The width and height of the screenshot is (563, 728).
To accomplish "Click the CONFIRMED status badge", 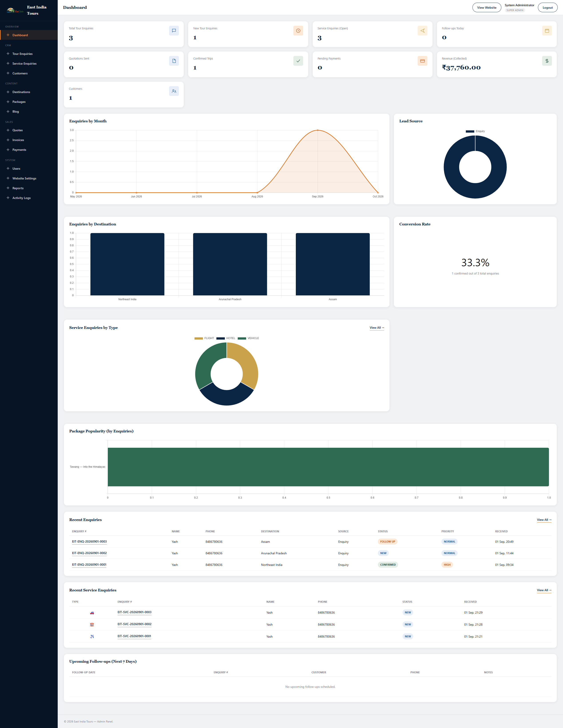I will click(388, 565).
